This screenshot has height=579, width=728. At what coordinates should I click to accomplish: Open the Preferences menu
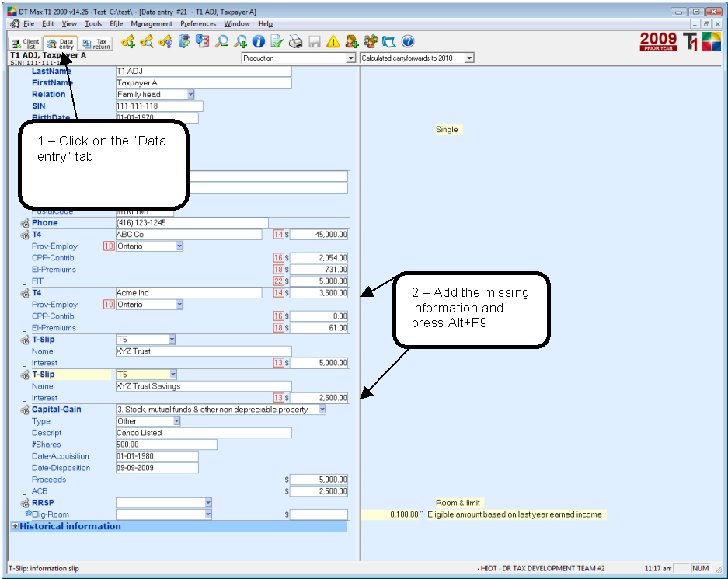click(x=199, y=24)
